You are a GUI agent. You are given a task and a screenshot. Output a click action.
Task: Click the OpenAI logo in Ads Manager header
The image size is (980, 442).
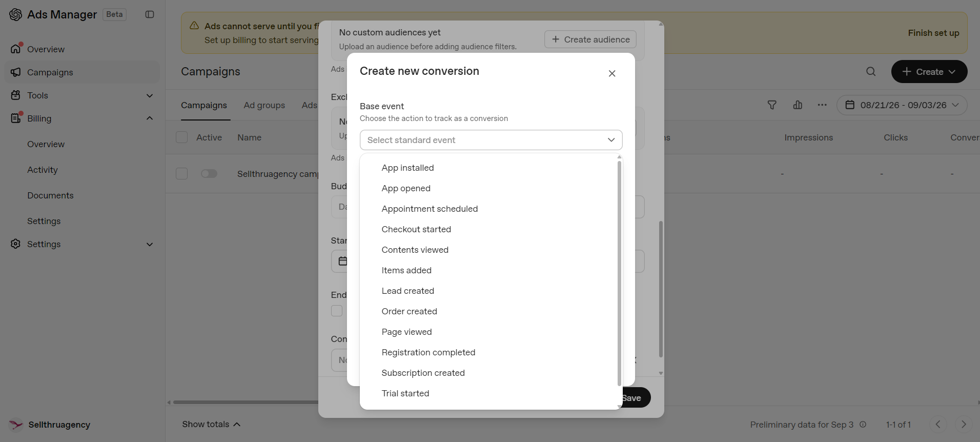(x=16, y=14)
